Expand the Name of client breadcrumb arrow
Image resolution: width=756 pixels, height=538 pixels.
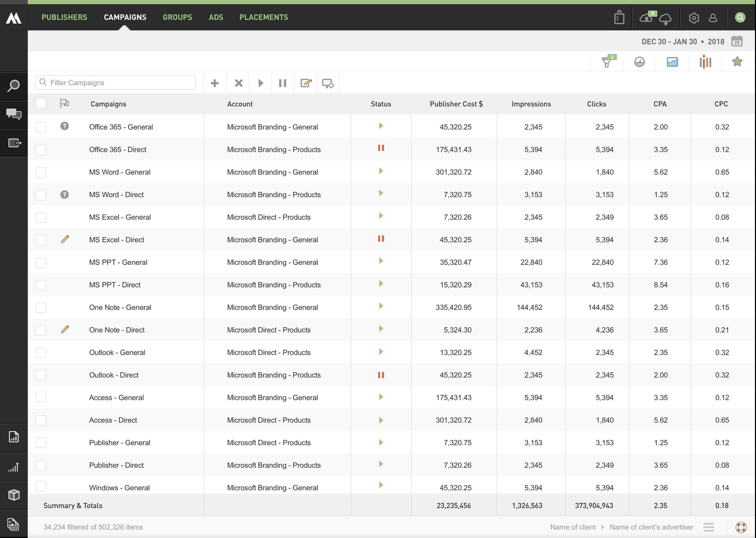(x=602, y=527)
